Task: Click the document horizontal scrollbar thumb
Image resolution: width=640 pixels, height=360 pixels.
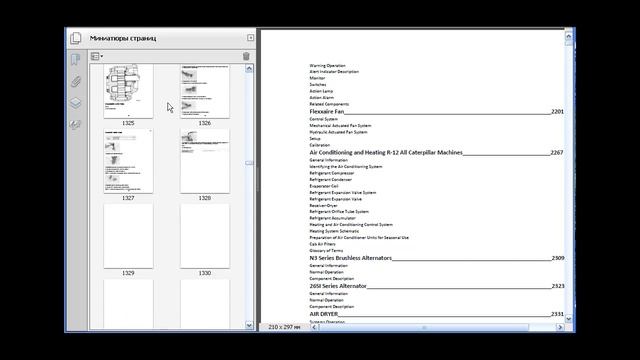Action: pyautogui.click(x=424, y=327)
